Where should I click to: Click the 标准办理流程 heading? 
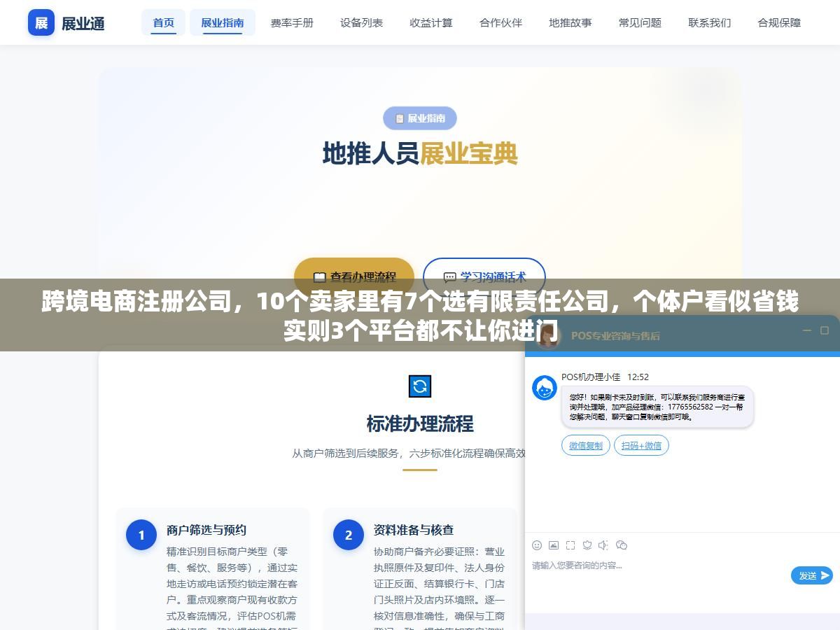[420, 423]
